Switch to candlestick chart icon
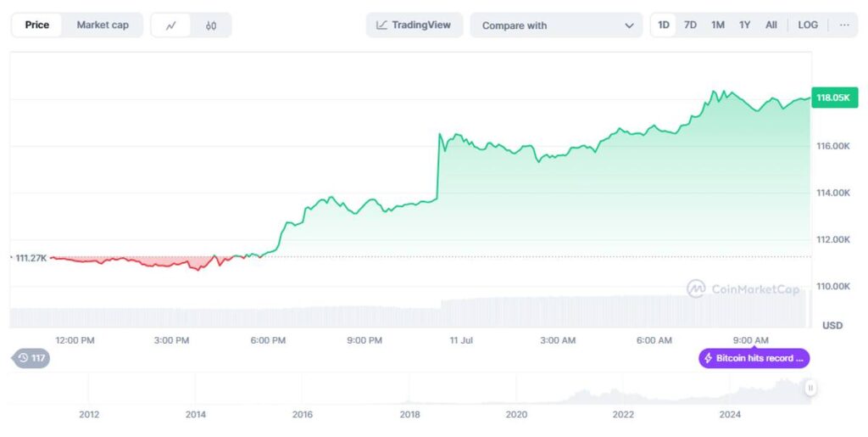The height and width of the screenshot is (437, 868). tap(211, 25)
